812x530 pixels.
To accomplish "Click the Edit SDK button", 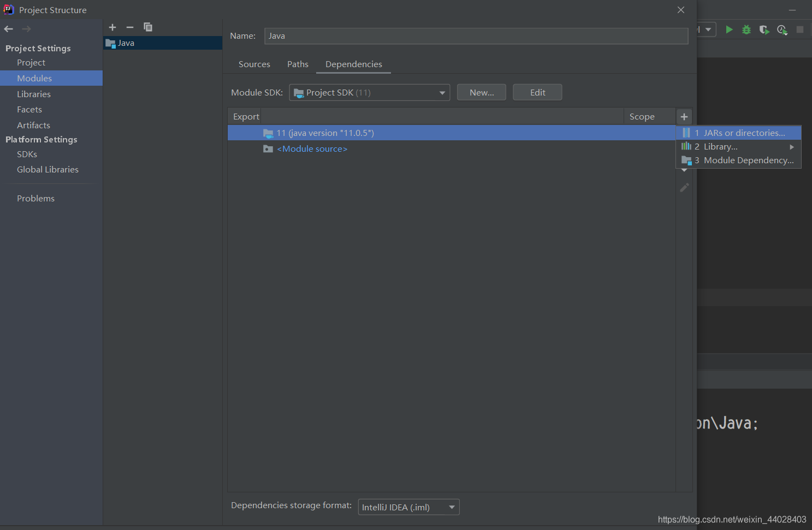I will tap(537, 93).
